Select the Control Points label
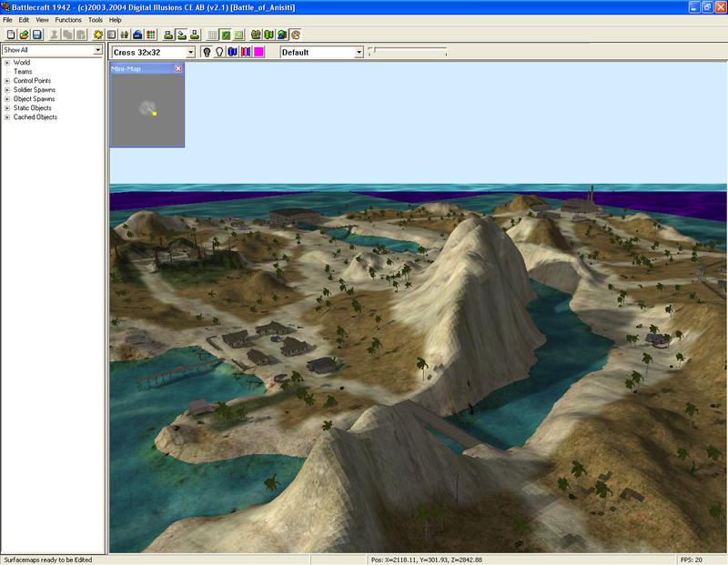The height and width of the screenshot is (565, 728). pyautogui.click(x=32, y=81)
